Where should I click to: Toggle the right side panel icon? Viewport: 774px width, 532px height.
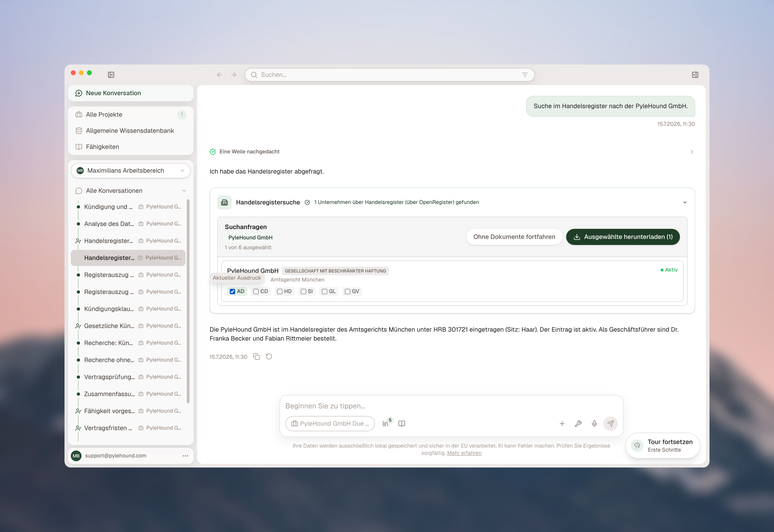[x=695, y=75]
